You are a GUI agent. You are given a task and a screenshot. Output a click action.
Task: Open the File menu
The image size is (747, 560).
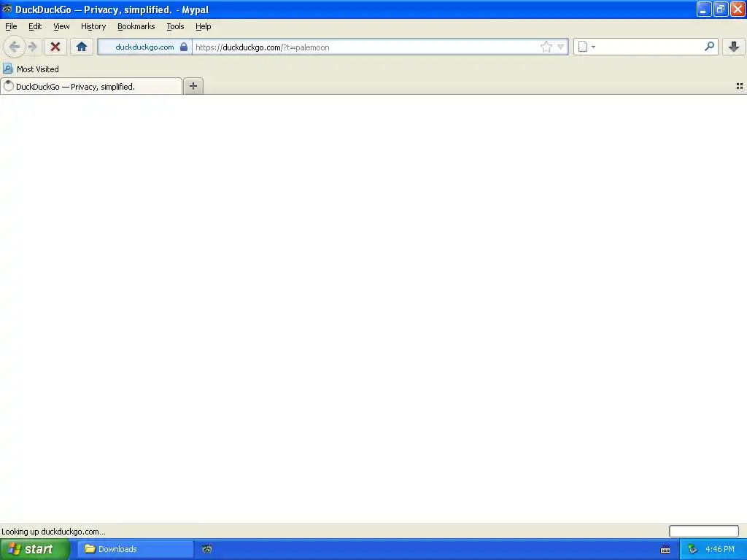[11, 27]
